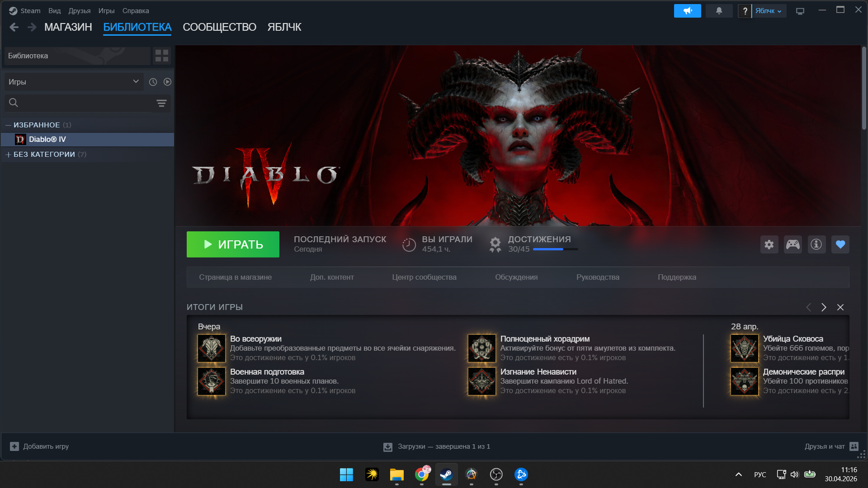Open the Windows Start button
Image resolution: width=868 pixels, height=488 pixels.
click(346, 474)
